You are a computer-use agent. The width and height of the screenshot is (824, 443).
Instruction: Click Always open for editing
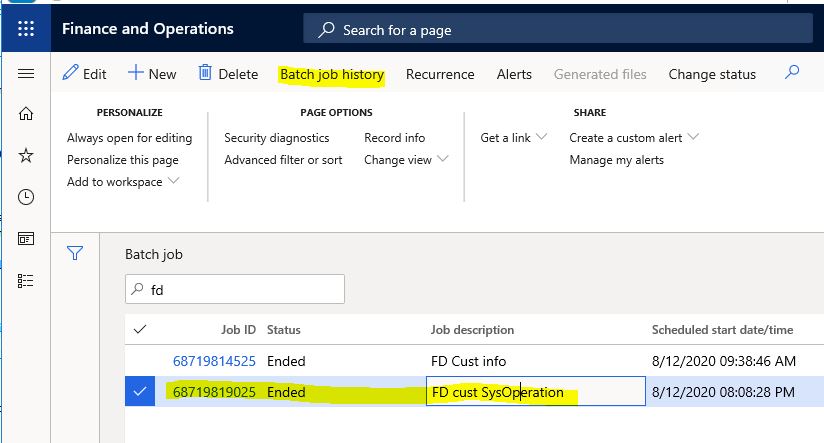click(x=129, y=138)
